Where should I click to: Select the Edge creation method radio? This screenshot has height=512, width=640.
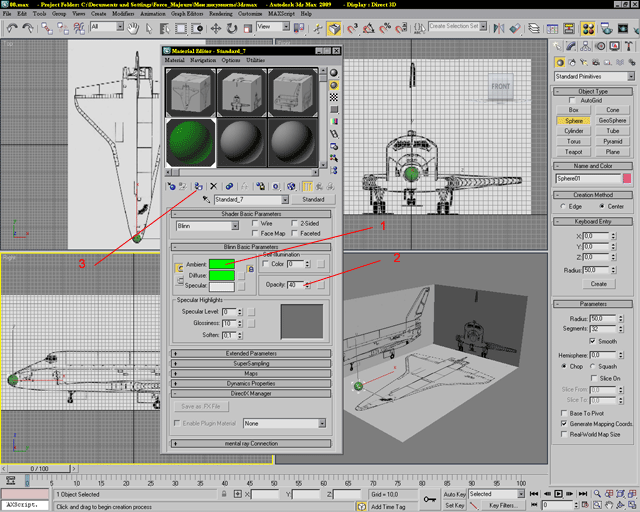[563, 206]
